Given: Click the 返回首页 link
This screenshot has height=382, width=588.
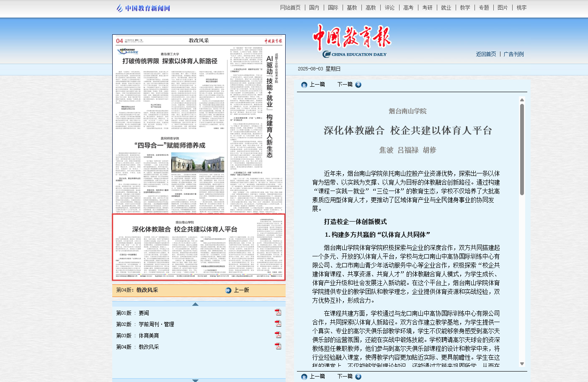Looking at the screenshot, I should click(486, 54).
